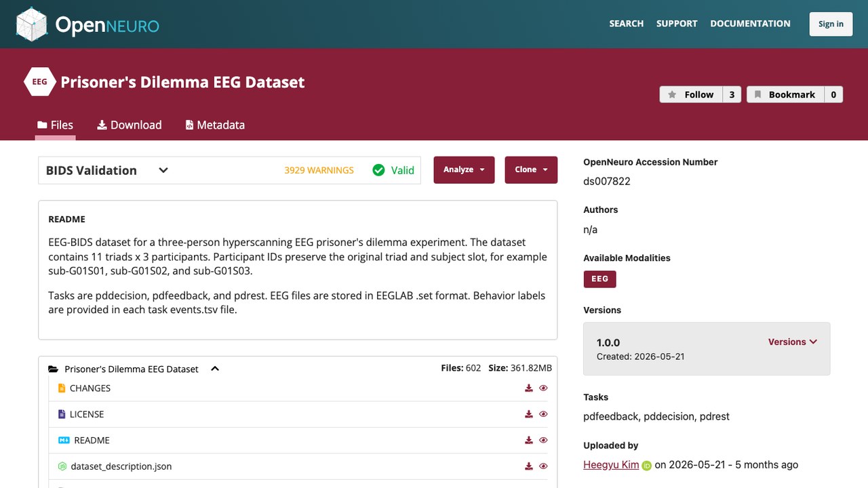Open SEARCH in the top navigation
Screen dimensions: 868x488
click(626, 24)
